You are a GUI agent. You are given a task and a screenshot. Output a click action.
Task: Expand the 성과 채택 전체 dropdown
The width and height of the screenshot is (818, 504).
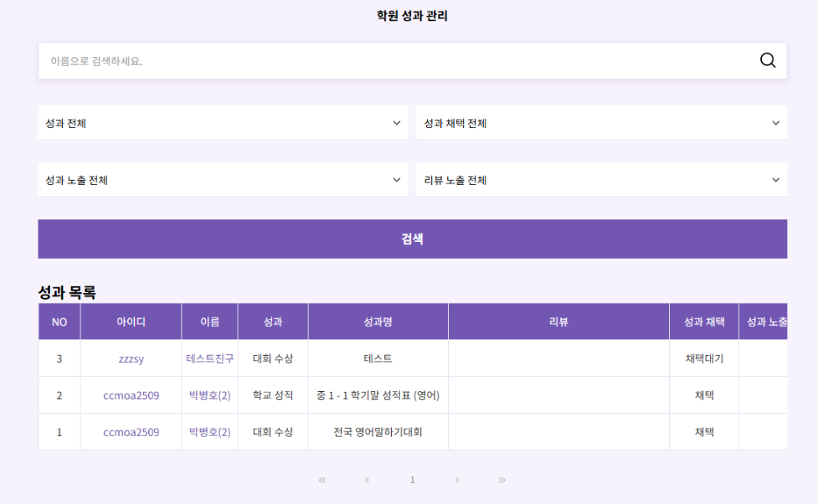coord(601,122)
